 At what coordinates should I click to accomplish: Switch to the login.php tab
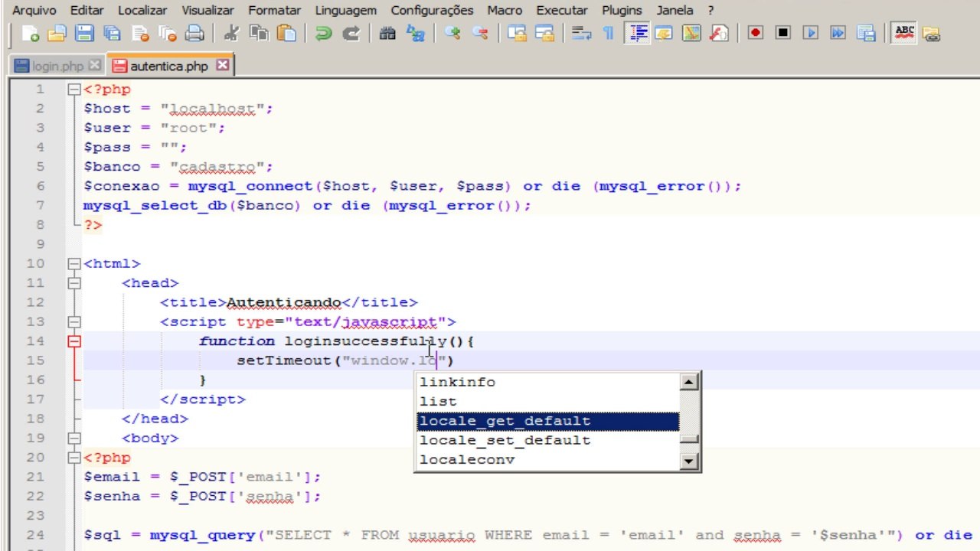point(57,66)
